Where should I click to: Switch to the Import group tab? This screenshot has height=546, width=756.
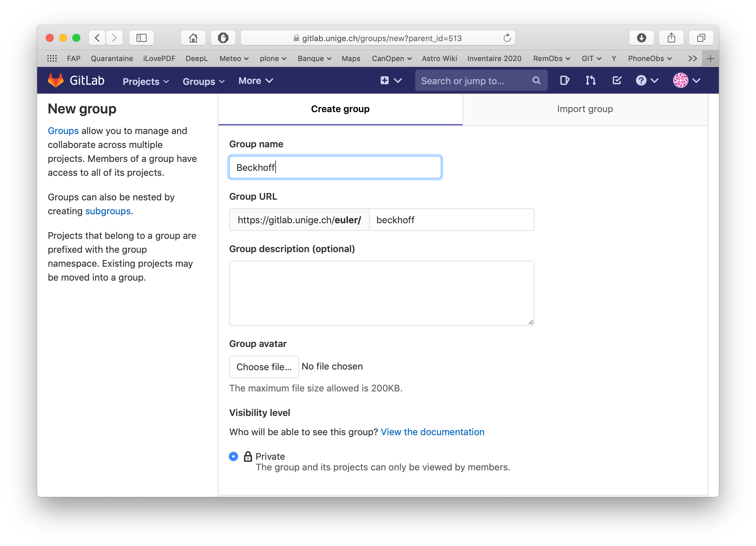click(x=585, y=109)
